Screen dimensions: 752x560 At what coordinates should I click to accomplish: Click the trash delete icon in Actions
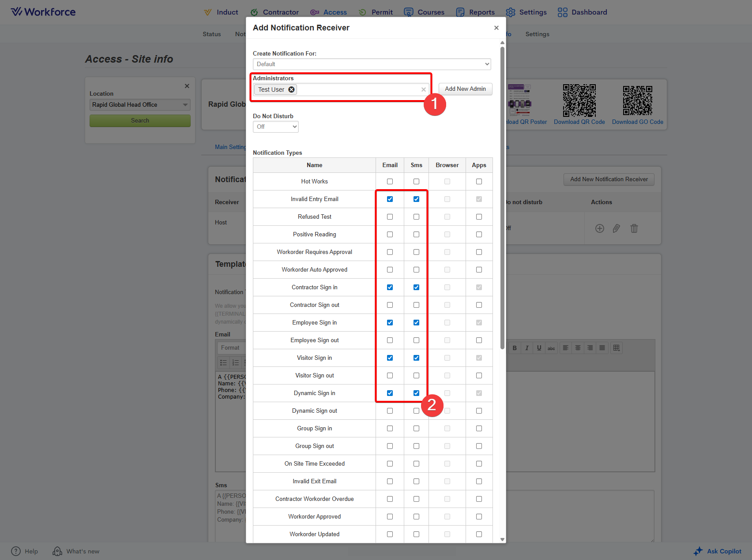(634, 228)
